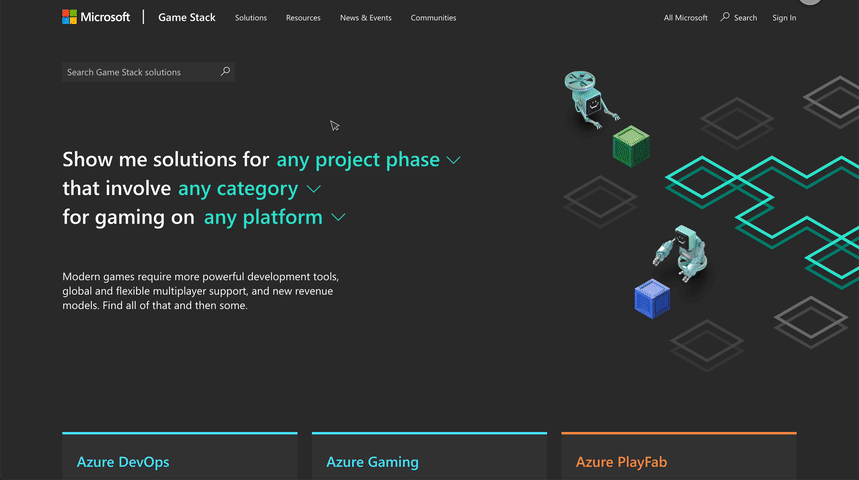859x480 pixels.
Task: Click the Search text in the header
Action: click(745, 18)
